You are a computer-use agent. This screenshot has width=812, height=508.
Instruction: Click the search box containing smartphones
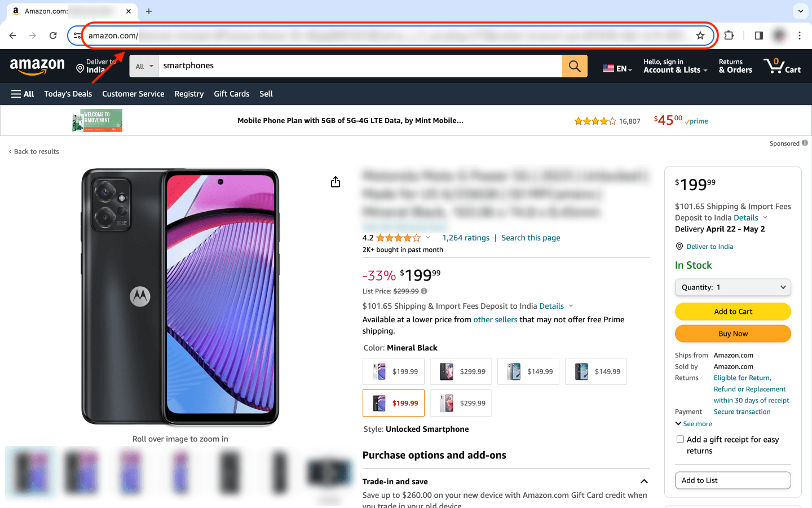coord(360,66)
